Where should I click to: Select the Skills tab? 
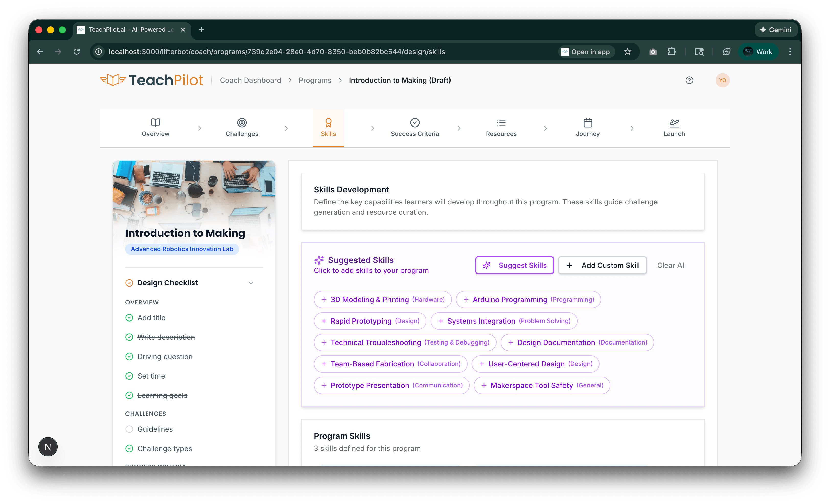coord(328,128)
